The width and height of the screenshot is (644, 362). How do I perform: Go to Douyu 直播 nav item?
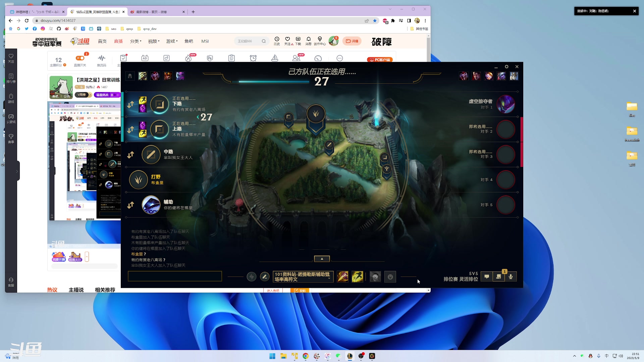(x=118, y=41)
